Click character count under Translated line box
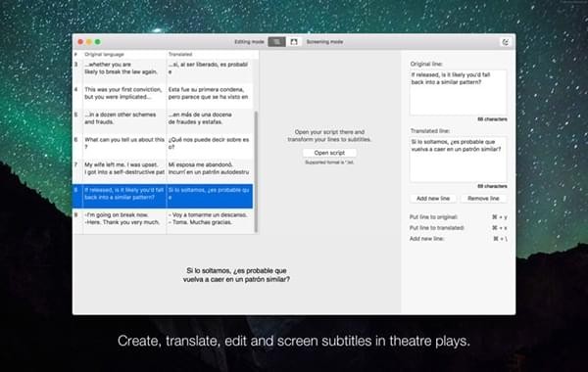 coord(492,186)
